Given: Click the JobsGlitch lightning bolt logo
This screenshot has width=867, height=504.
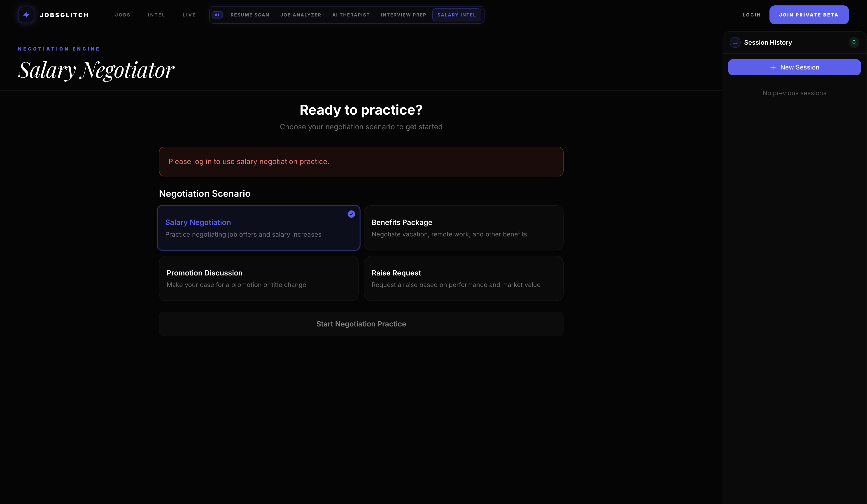Looking at the screenshot, I should [26, 15].
